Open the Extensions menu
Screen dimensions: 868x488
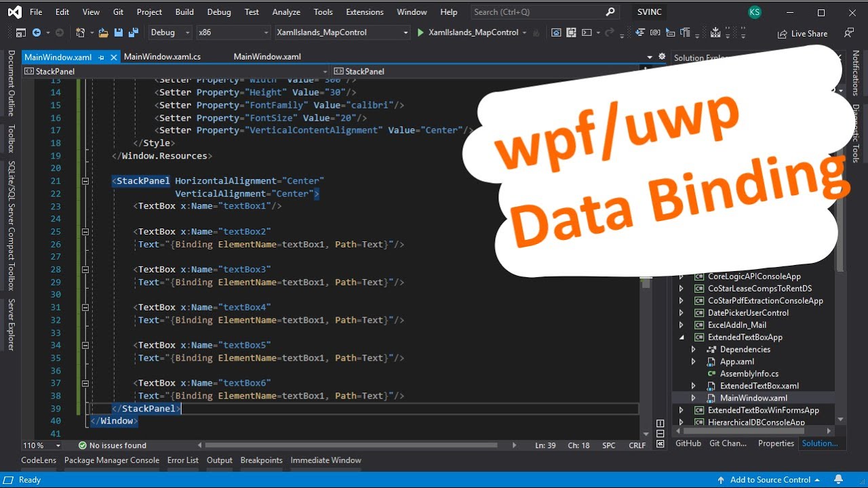[x=365, y=12]
